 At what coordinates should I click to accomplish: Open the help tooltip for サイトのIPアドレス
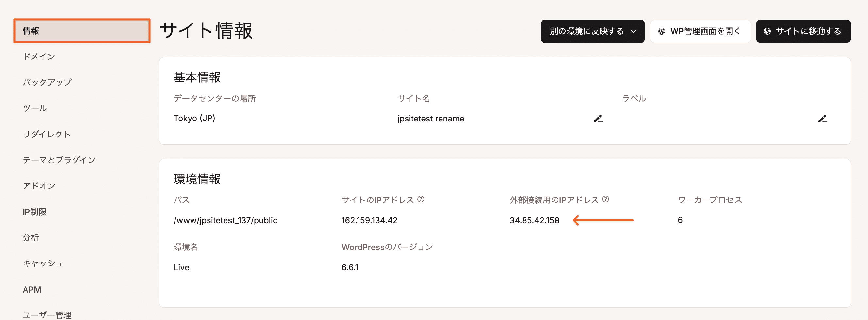tap(421, 199)
